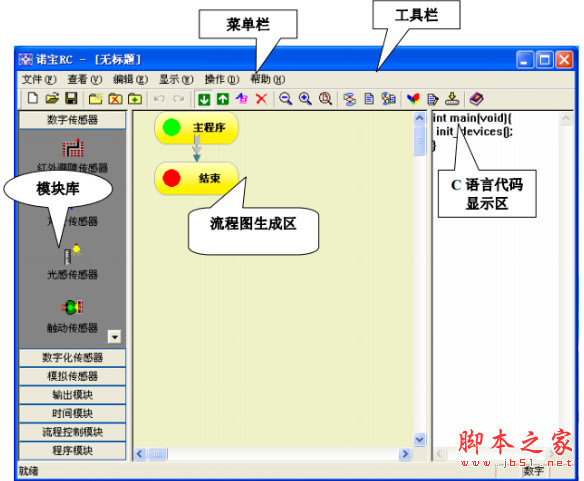
Task: Save the program with the floppy disk icon
Action: (x=71, y=98)
